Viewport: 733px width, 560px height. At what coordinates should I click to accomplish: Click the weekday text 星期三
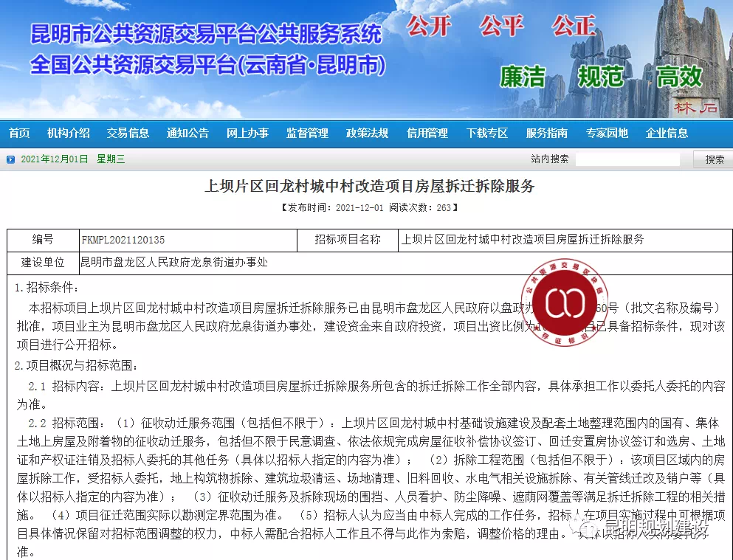pyautogui.click(x=111, y=159)
